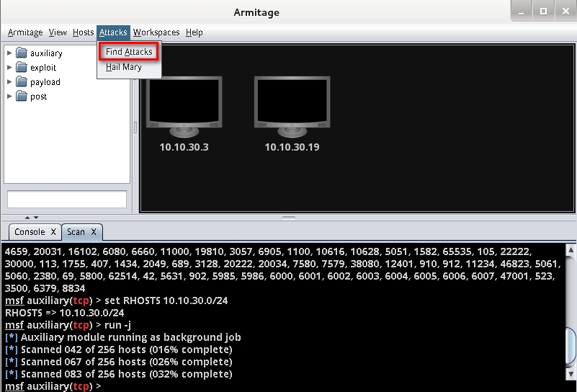Expand the exploit module tree
The width and height of the screenshot is (577, 392).
(x=9, y=67)
